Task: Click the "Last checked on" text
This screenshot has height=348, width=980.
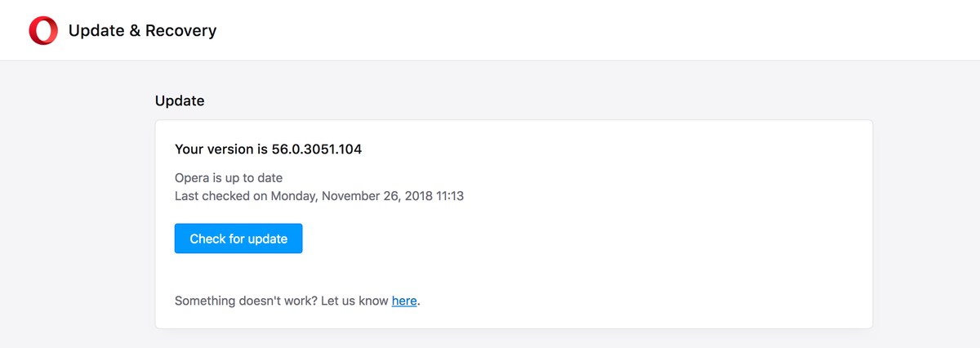Action: tap(220, 196)
